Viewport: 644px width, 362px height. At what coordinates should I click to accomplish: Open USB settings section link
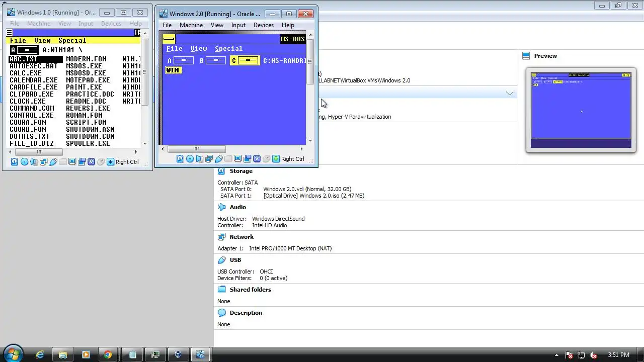pyautogui.click(x=235, y=260)
